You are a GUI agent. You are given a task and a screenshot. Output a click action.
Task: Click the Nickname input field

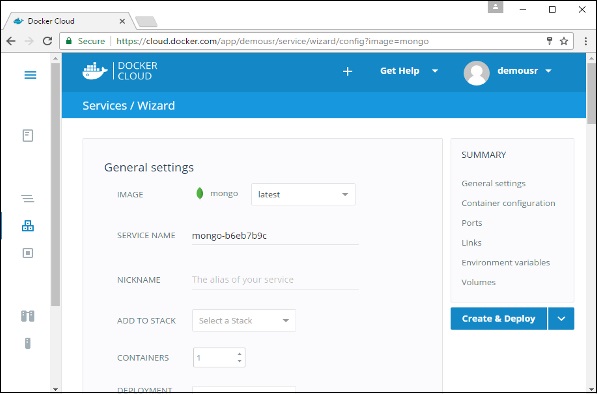275,280
